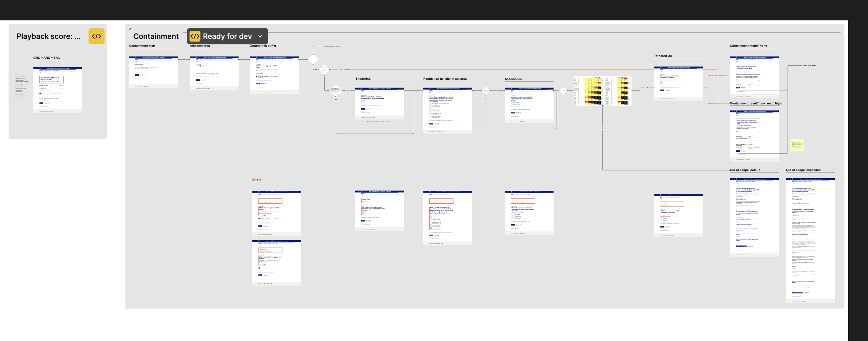Expand the Ready for dev status chevron
The height and width of the screenshot is (341, 868).
[260, 37]
